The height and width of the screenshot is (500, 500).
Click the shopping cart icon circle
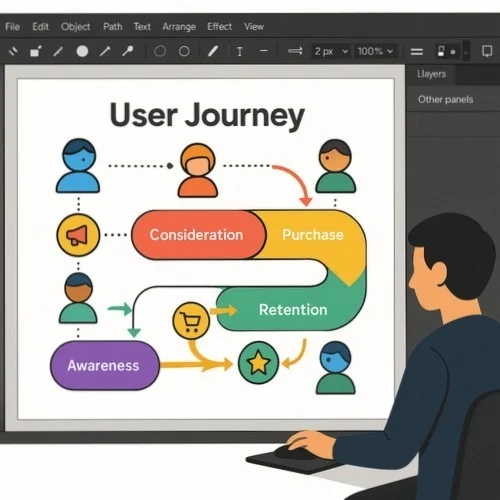pos(191,321)
